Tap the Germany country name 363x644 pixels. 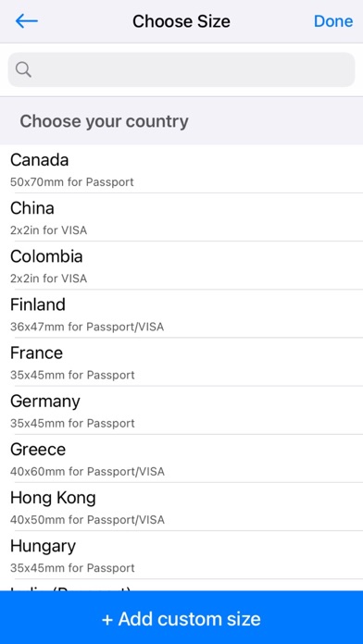45,402
